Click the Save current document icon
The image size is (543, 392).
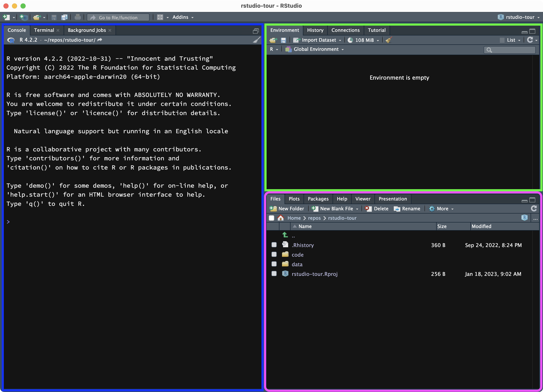(54, 17)
